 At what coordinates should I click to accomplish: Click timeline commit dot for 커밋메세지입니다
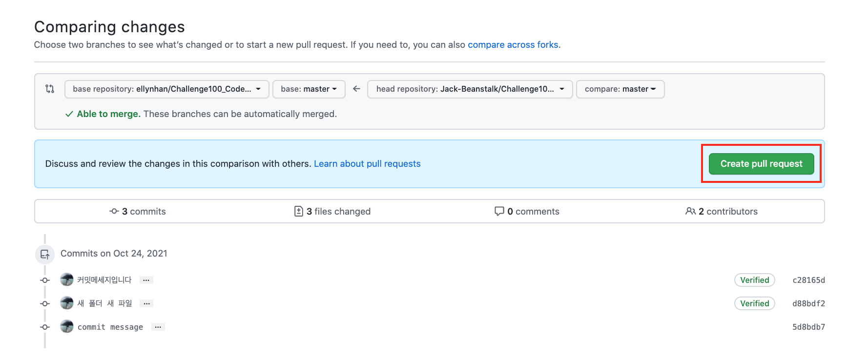45,280
